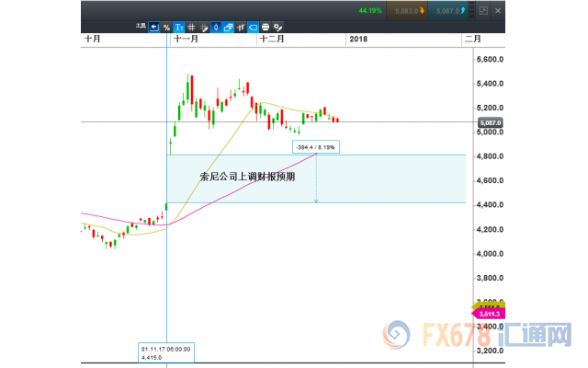The image size is (588, 368).
Task: Click the 2018 year label on time axis
Action: click(358, 39)
